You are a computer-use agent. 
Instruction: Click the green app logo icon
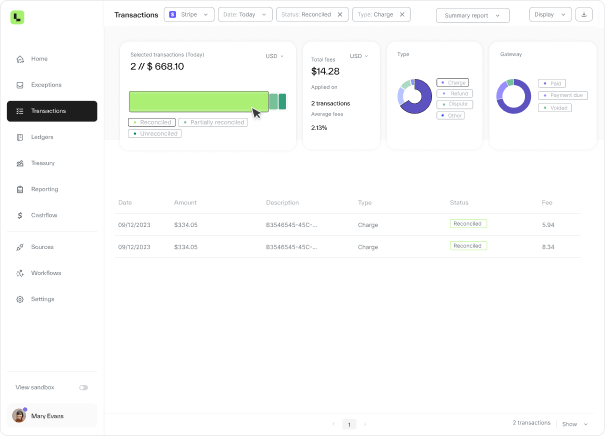click(x=18, y=17)
